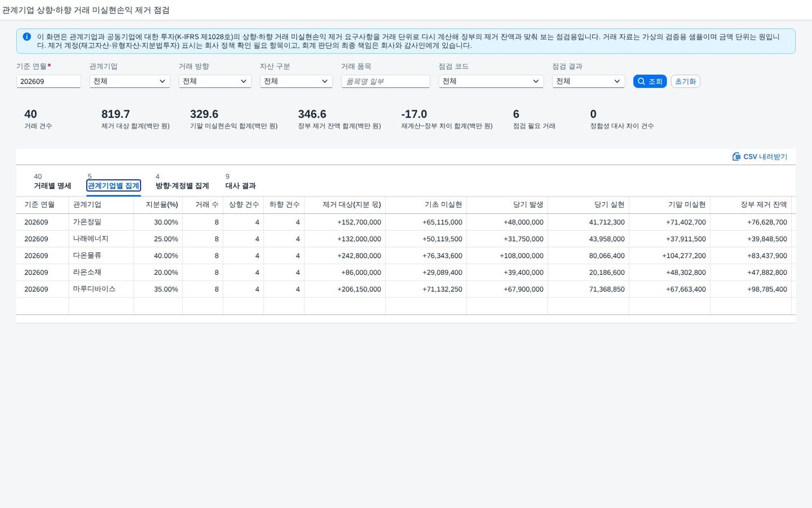Screen dimensions: 812x508
Task: Click the 기말 미실현 column header
Action: (x=669, y=204)
